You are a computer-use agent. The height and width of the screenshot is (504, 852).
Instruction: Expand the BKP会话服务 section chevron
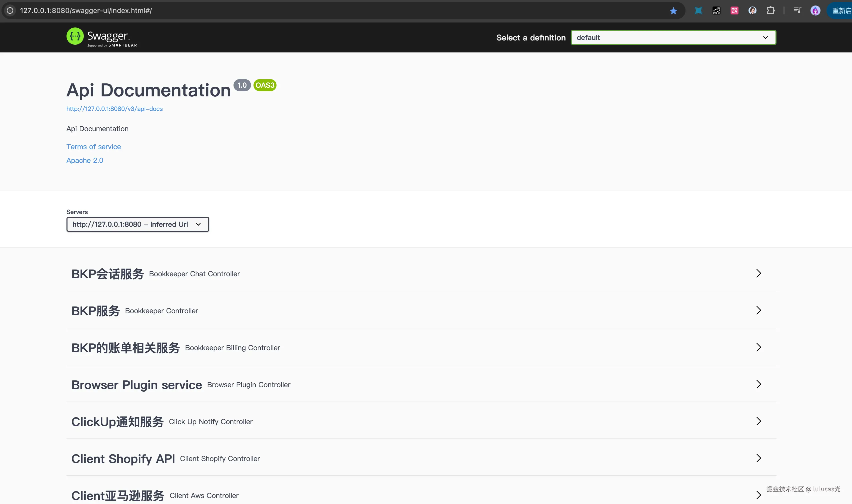[758, 273]
